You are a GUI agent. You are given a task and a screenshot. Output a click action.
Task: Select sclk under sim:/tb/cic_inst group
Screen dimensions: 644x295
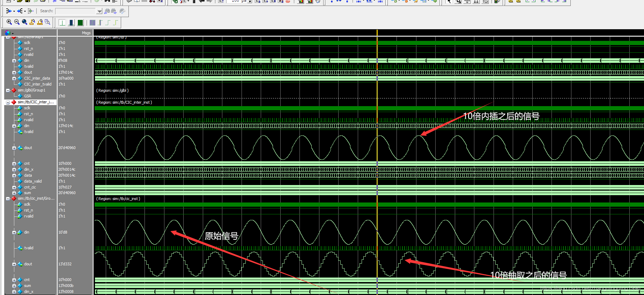click(27, 204)
